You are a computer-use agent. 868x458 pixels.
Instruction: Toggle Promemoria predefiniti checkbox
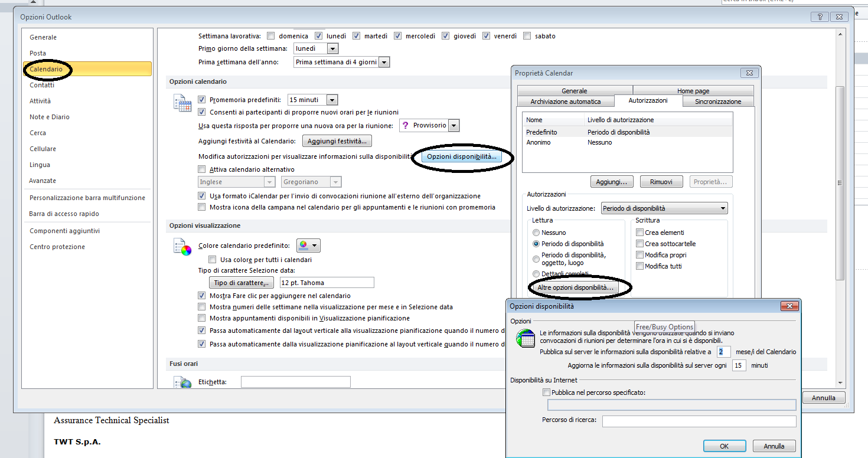[x=202, y=100]
